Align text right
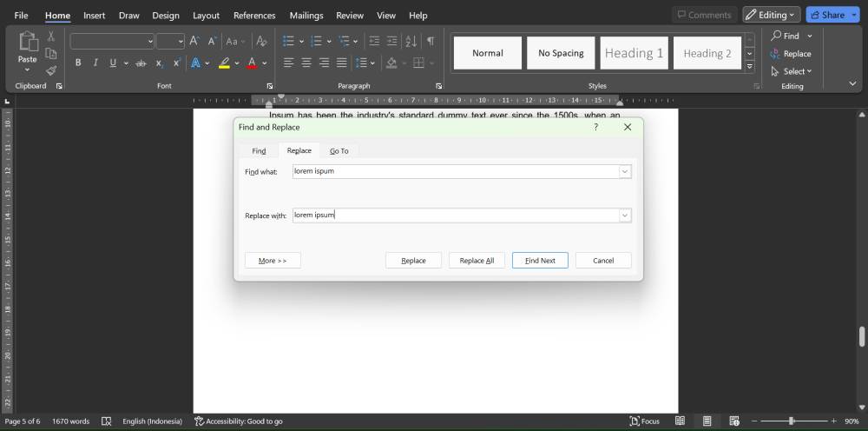Screen dimensions: 868x431 (x=324, y=63)
